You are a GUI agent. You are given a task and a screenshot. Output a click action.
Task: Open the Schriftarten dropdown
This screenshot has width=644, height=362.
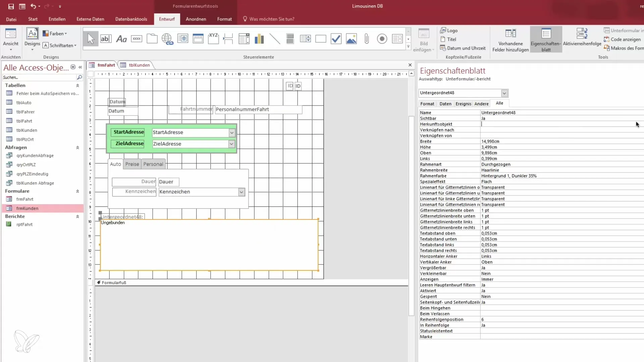coord(60,45)
